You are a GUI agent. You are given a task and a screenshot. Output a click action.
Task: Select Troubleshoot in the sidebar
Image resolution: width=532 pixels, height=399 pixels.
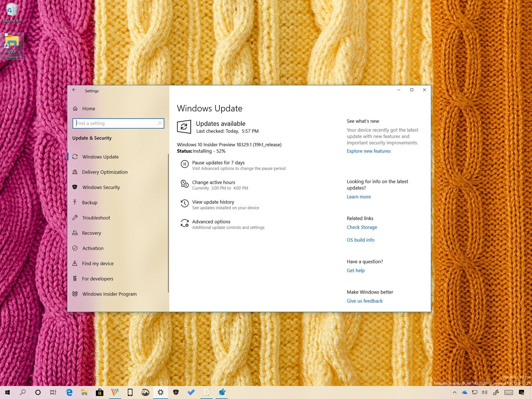pyautogui.click(x=96, y=218)
